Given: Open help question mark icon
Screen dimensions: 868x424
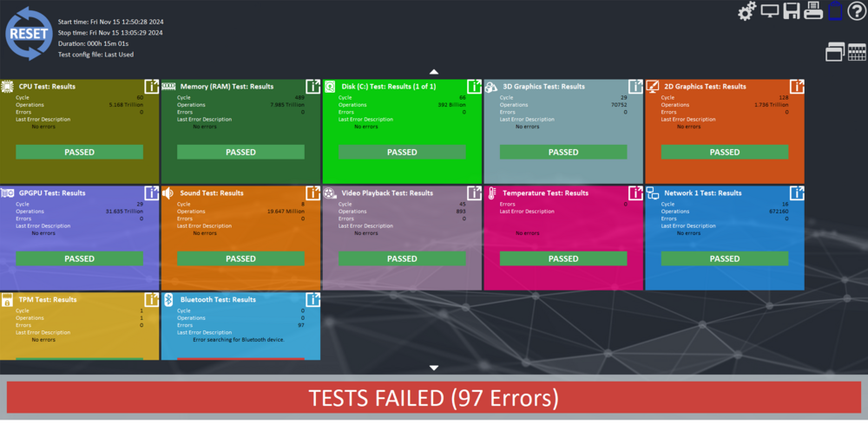Looking at the screenshot, I should click(x=856, y=11).
